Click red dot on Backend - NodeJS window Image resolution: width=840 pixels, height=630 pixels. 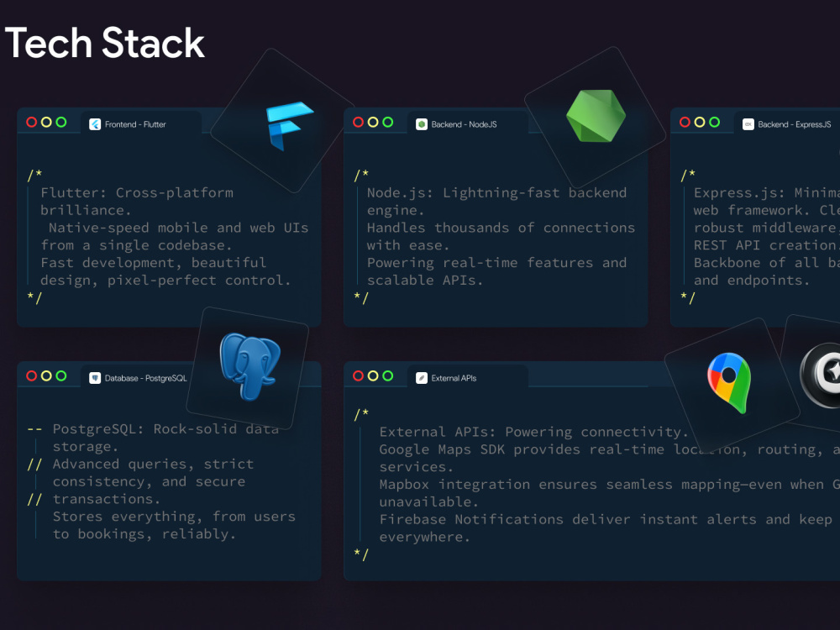pyautogui.click(x=359, y=122)
